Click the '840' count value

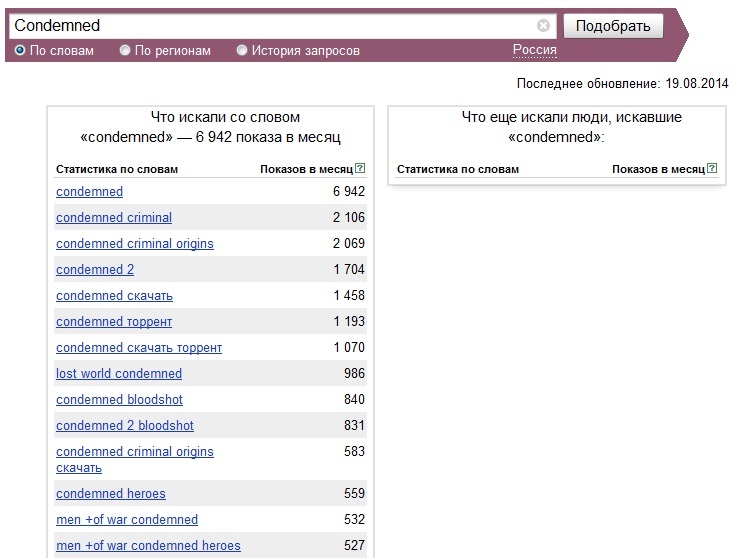pyautogui.click(x=354, y=399)
